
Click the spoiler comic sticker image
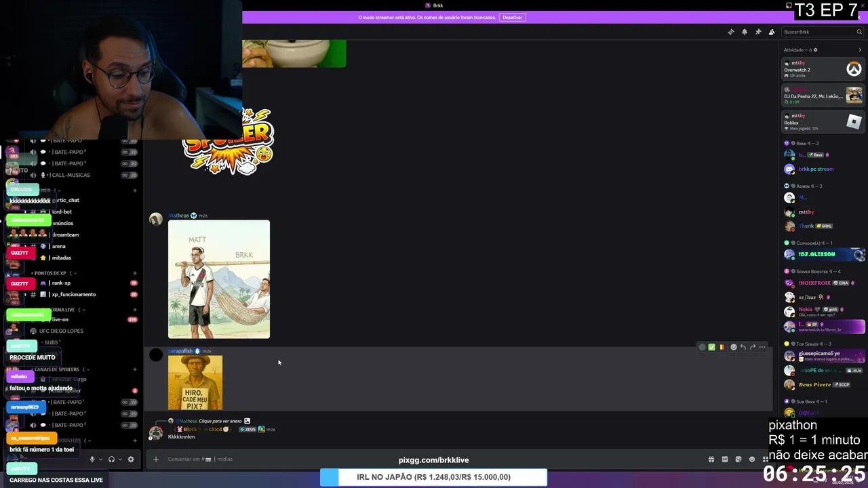[x=228, y=141]
